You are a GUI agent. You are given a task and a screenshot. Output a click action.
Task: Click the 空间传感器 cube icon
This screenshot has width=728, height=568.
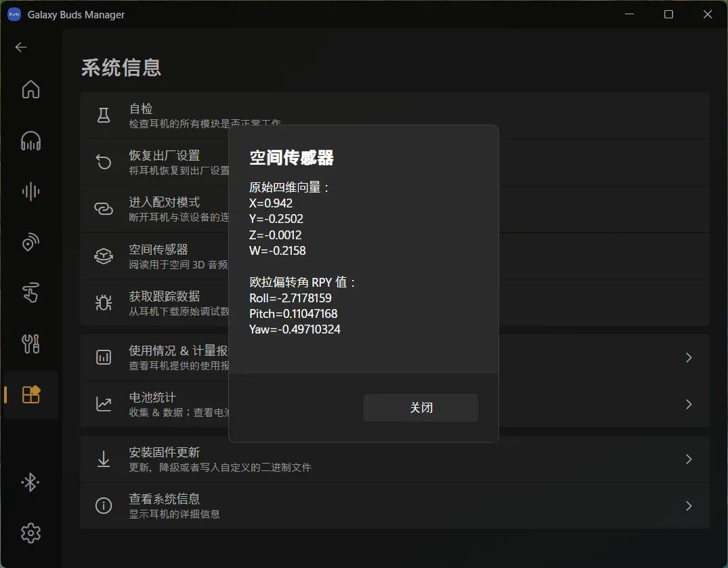pos(104,256)
